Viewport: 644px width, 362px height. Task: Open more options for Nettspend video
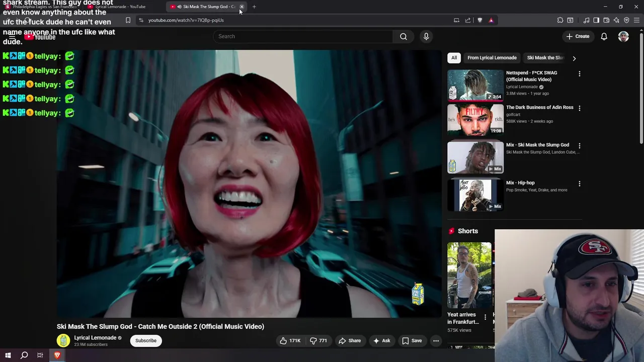point(579,74)
